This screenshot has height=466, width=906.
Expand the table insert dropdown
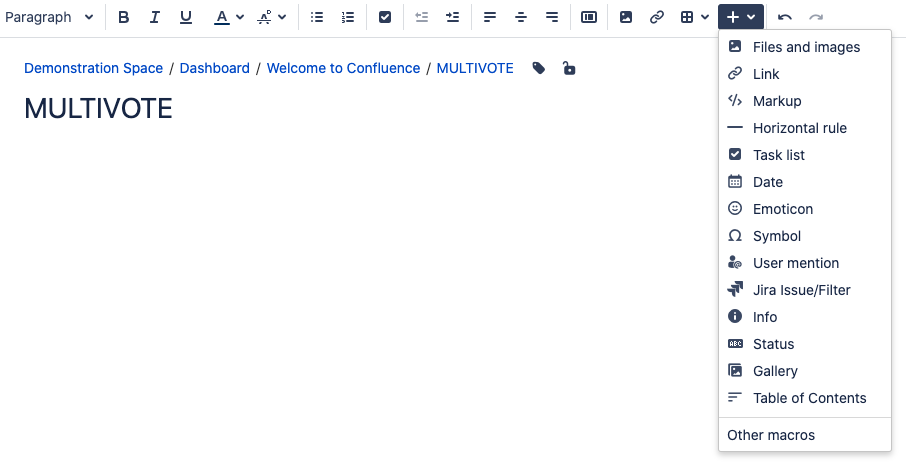click(695, 17)
